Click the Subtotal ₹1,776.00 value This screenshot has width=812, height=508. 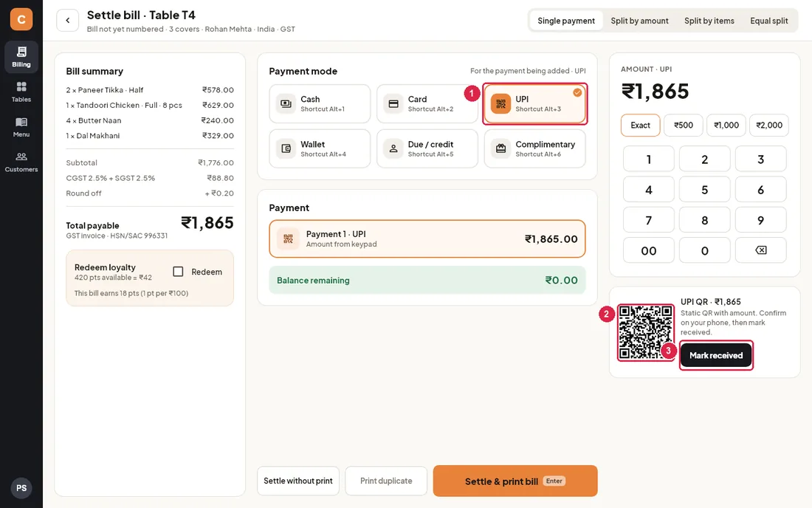216,162
